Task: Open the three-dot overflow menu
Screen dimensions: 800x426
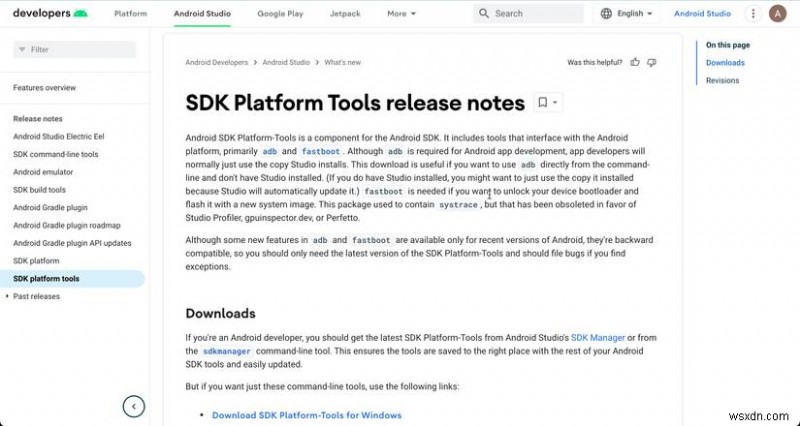Action: [753, 14]
